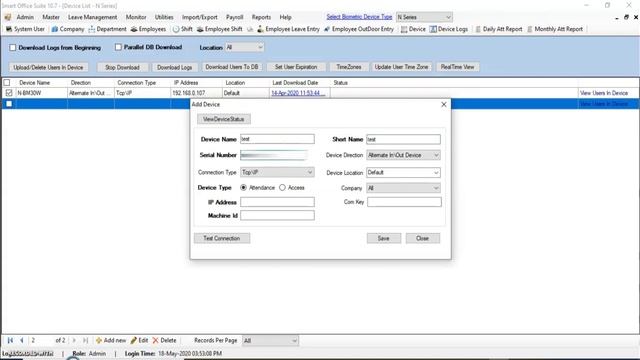This screenshot has height=360, width=640.
Task: Check the highlighted blank row checkbox
Action: click(x=9, y=104)
